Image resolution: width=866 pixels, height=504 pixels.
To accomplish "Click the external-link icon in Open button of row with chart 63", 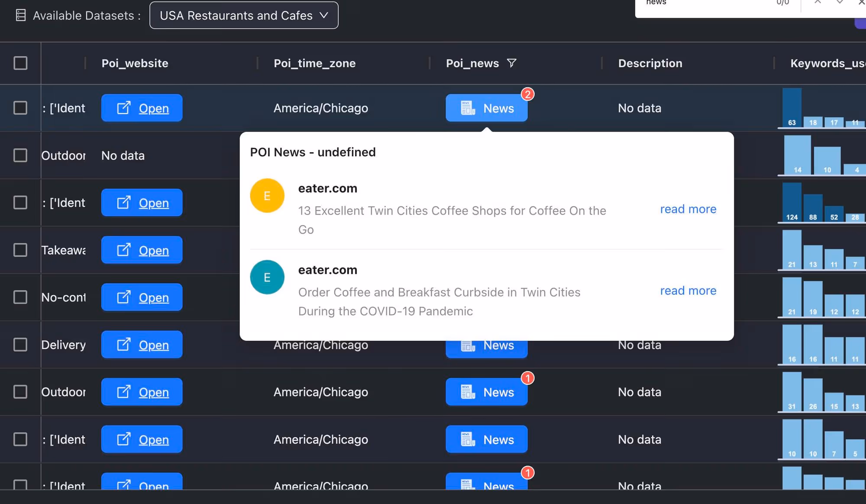I will pos(124,108).
